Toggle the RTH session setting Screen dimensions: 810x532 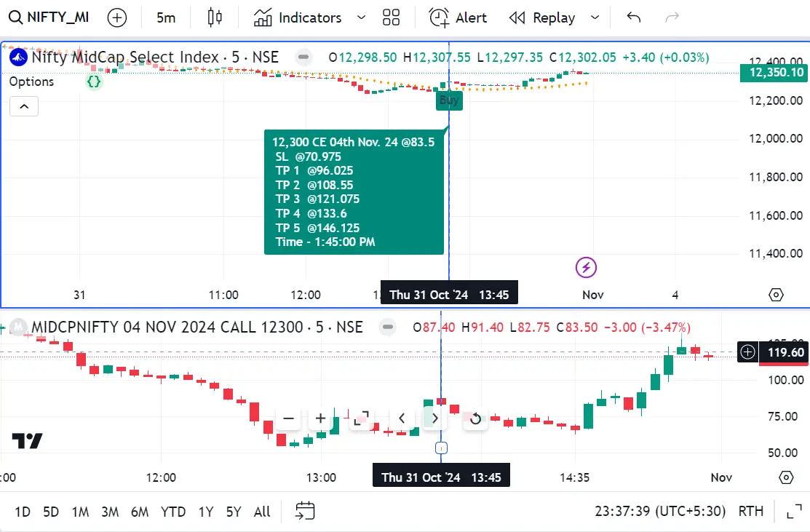point(750,512)
